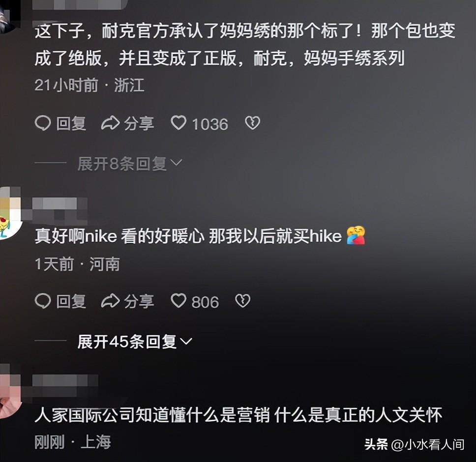Like the comment with 806 likes
This screenshot has width=476, height=462.
coord(178,301)
